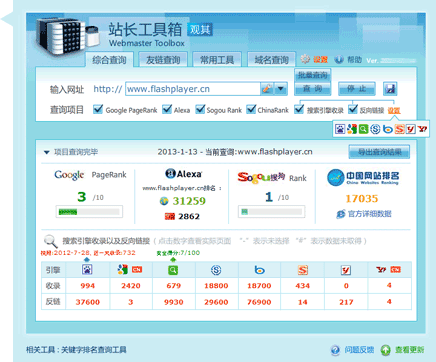Toggle the Alexa checkbox
Image resolution: width=436 pixels, height=362 pixels.
167,109
